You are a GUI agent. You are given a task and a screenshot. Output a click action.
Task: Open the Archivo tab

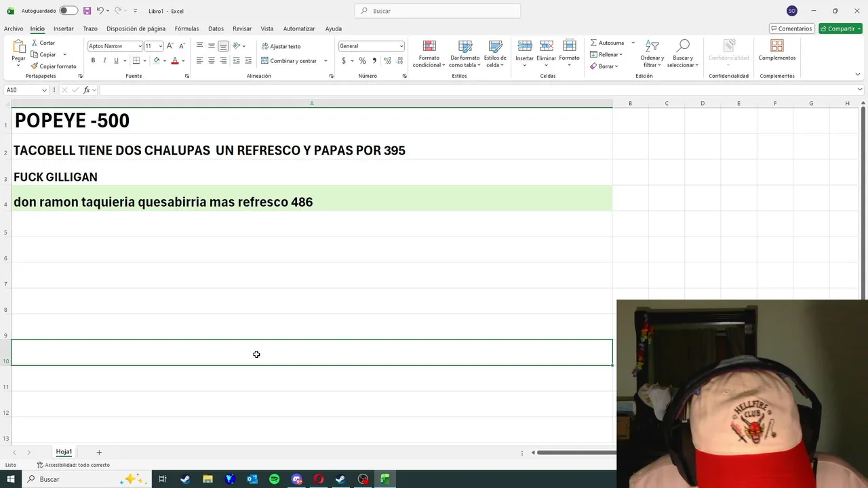(14, 28)
